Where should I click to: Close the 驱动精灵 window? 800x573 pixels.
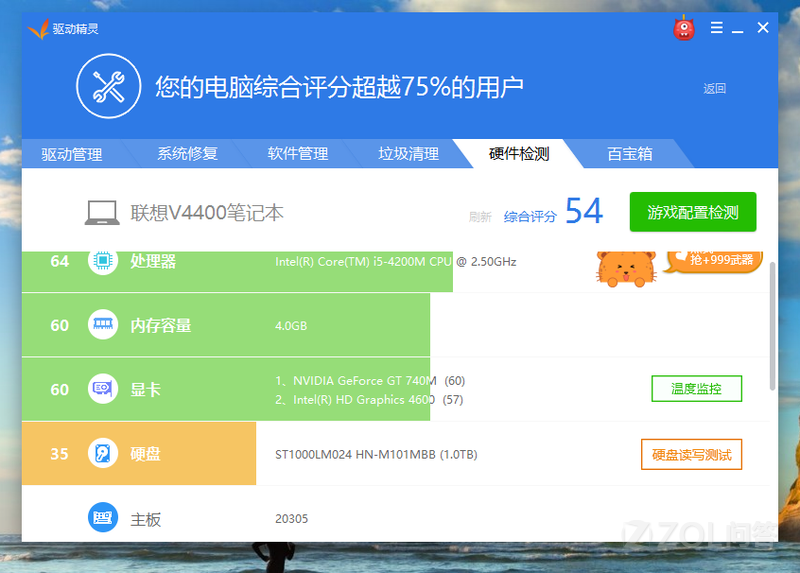(763, 28)
